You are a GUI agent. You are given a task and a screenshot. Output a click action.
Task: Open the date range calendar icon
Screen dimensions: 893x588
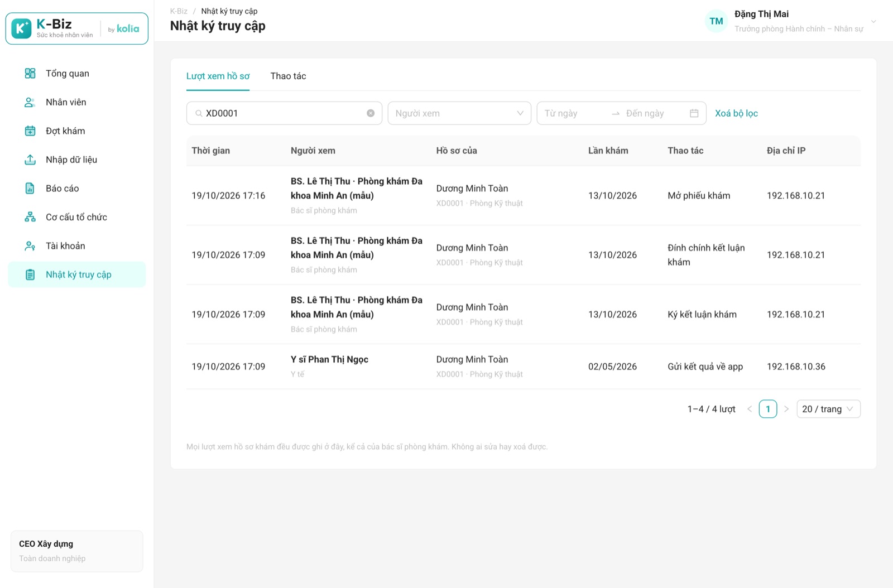[x=694, y=113]
